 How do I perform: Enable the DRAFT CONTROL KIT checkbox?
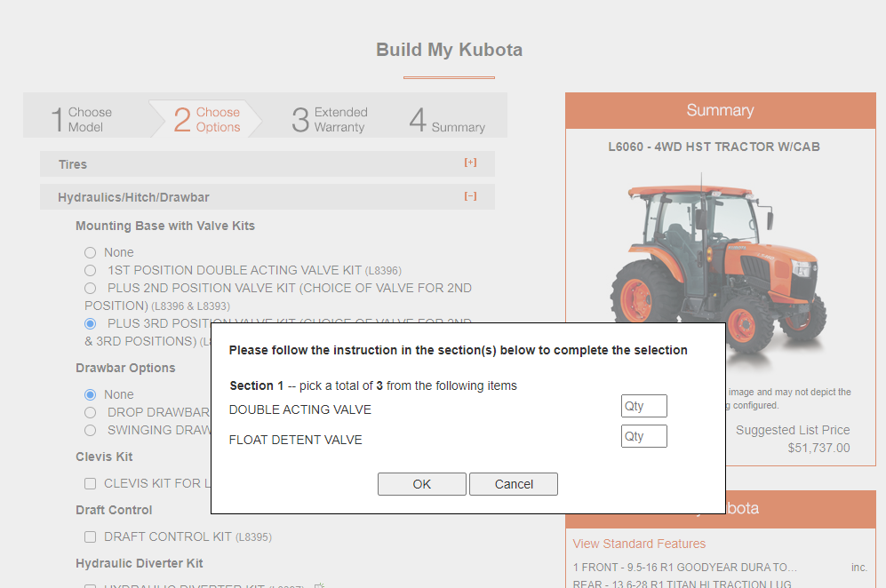[90, 536]
